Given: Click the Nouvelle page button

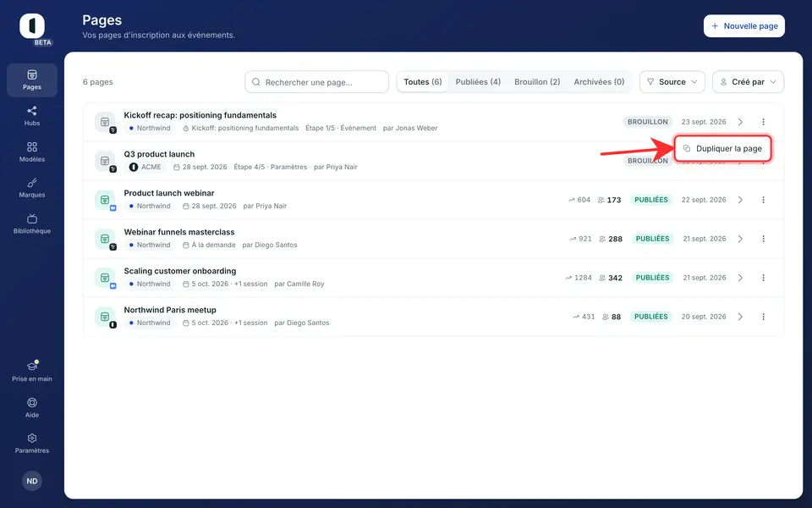Looking at the screenshot, I should click(x=744, y=26).
